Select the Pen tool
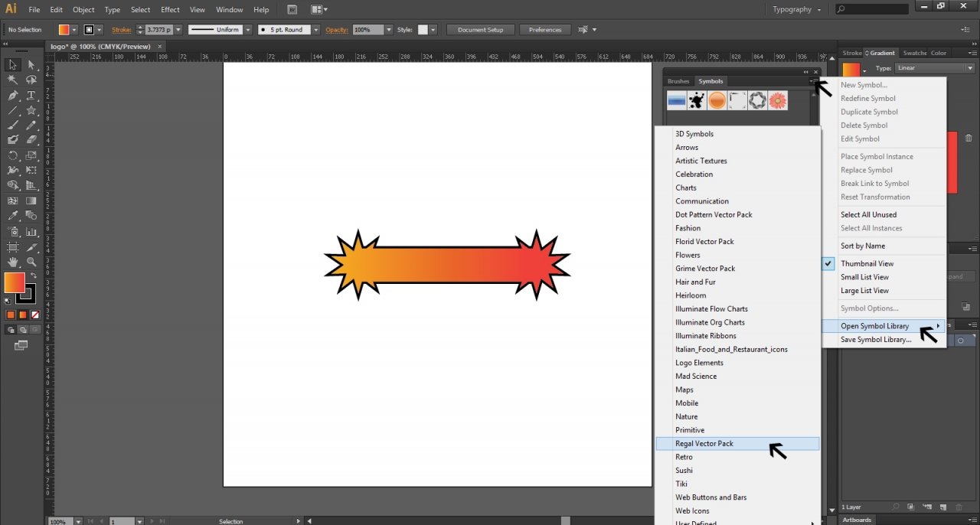Viewport: 980px width, 525px height. (x=13, y=96)
